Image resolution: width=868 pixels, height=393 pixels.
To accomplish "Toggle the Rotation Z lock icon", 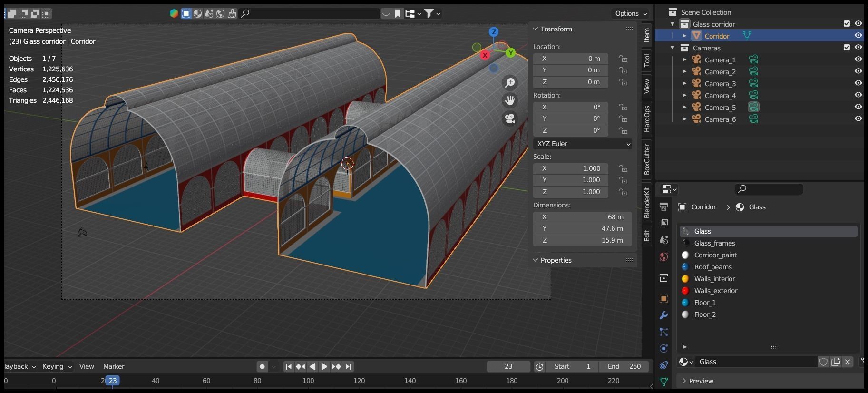I will point(623,130).
